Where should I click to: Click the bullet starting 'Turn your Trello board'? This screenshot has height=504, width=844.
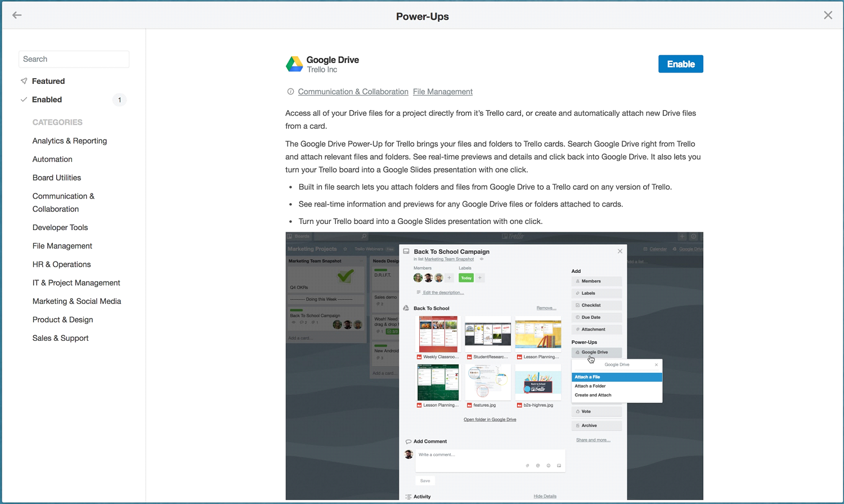click(421, 221)
